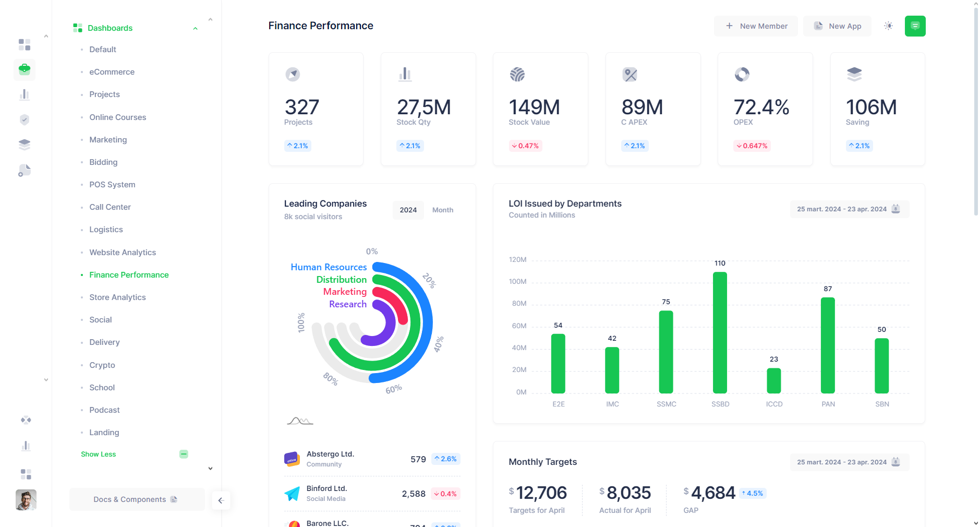Open the grid dashboard icon in sidebar

(25, 45)
